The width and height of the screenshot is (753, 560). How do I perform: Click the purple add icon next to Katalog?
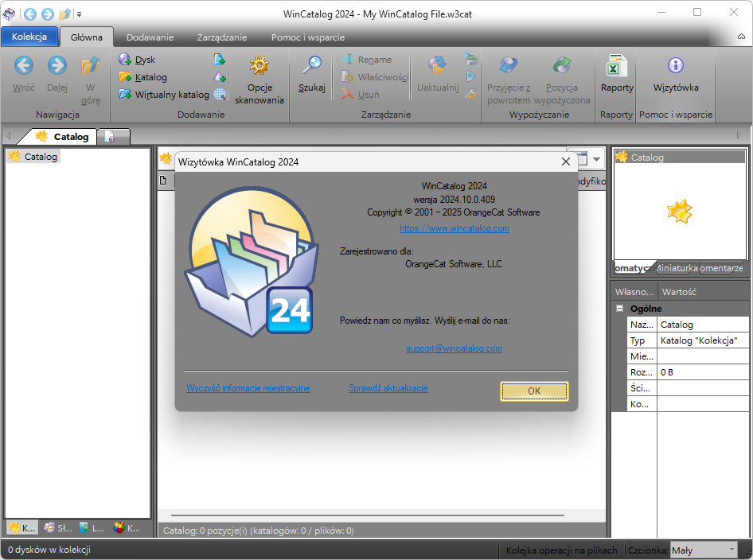[x=220, y=77]
